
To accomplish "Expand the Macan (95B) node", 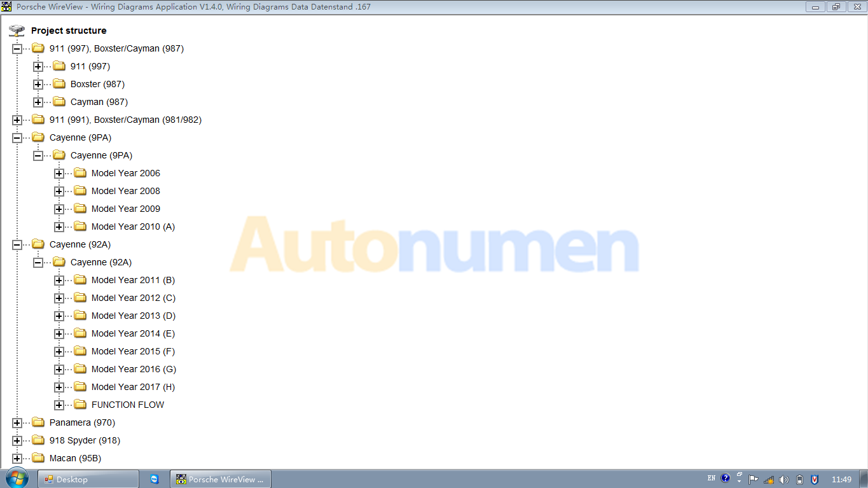I will (17, 458).
